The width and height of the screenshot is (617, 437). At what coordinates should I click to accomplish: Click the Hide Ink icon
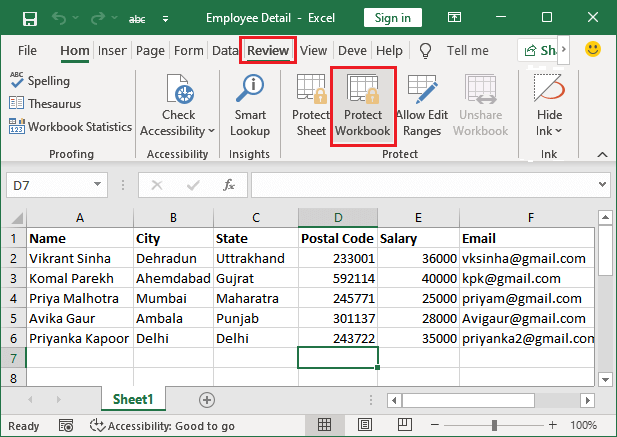tap(549, 87)
